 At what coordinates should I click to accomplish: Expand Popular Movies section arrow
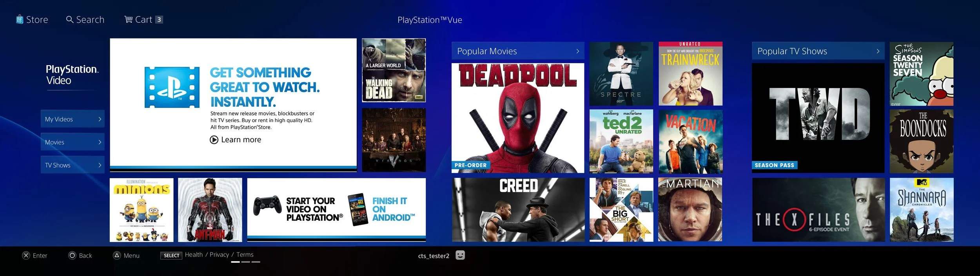click(577, 51)
